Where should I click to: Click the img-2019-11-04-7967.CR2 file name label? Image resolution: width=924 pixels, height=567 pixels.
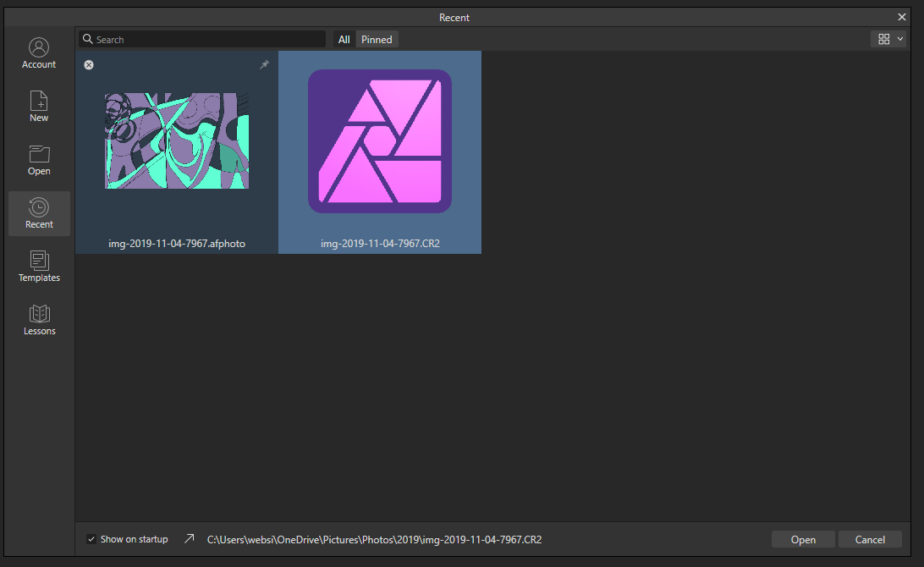[380, 244]
